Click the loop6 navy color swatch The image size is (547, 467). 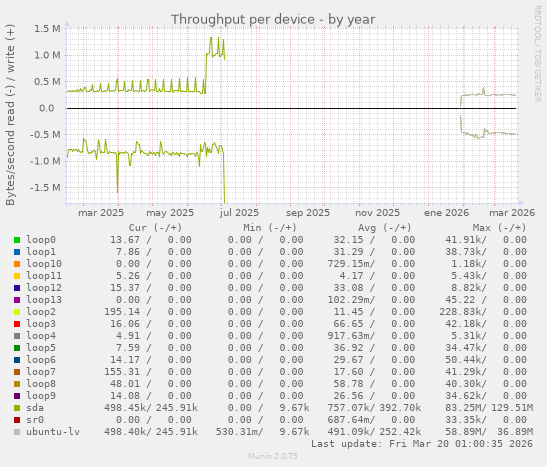tap(17, 360)
